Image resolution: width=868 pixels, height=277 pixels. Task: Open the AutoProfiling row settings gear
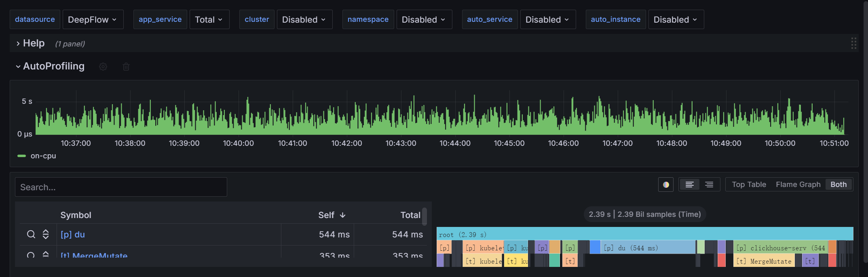pyautogui.click(x=103, y=67)
